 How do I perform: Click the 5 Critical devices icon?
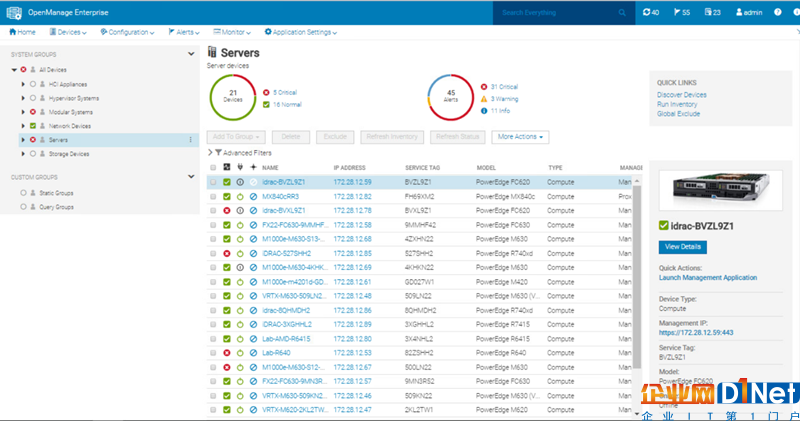266,92
